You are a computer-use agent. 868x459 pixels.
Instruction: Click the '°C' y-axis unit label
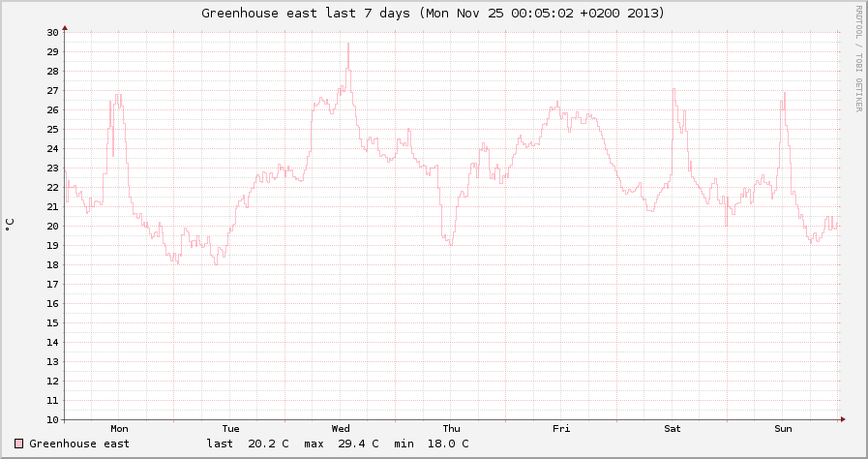[x=10, y=225]
